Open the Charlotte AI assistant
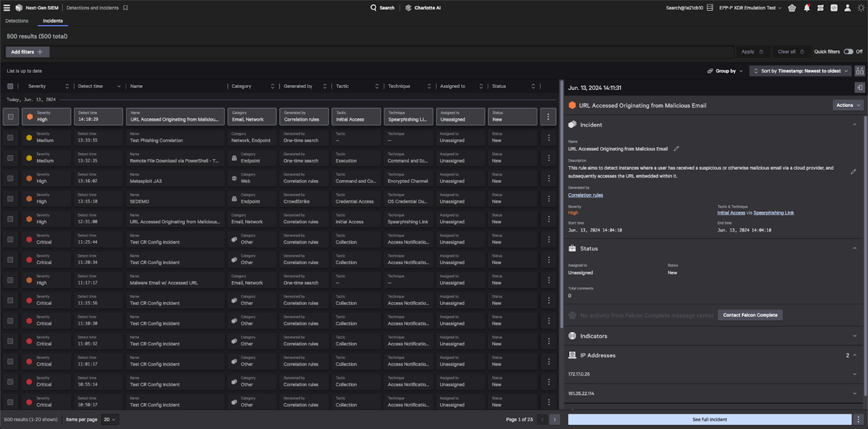Image resolution: width=868 pixels, height=429 pixels. pos(423,8)
